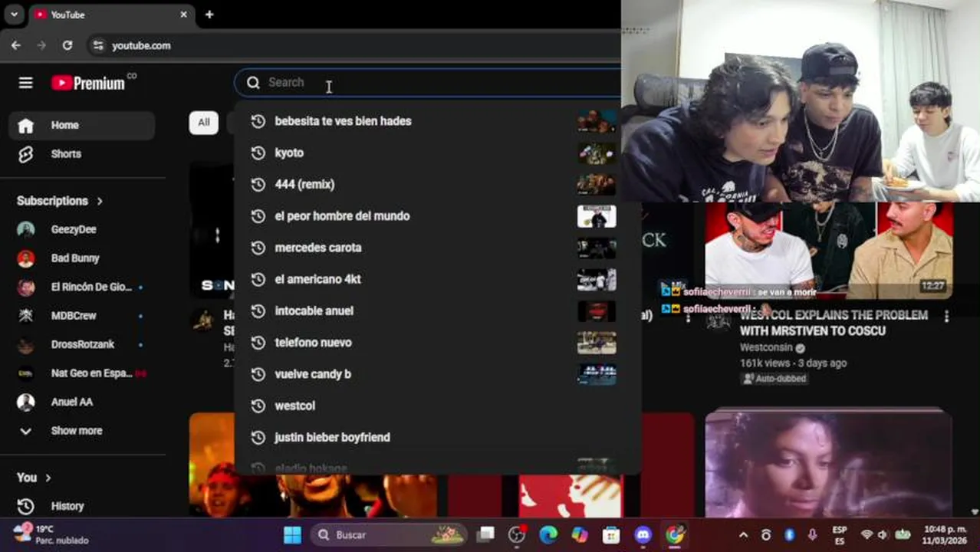This screenshot has width=980, height=552.
Task: Open Microsoft Edge from taskbar
Action: (x=548, y=535)
